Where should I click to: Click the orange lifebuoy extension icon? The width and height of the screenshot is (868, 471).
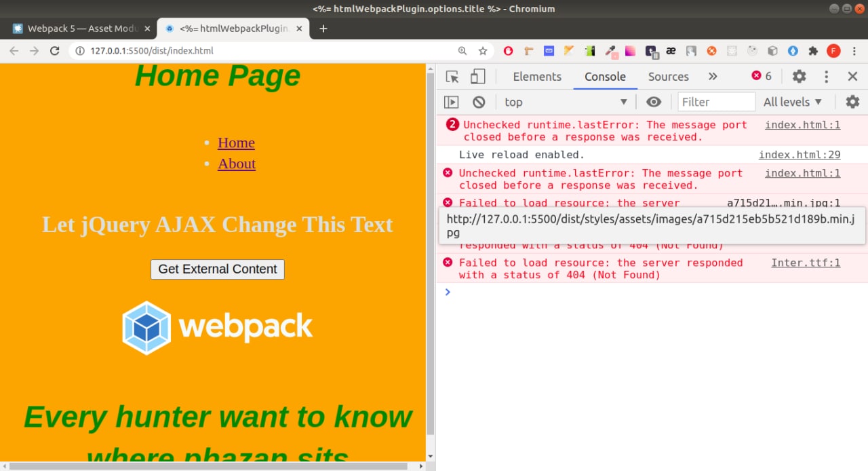(x=711, y=51)
